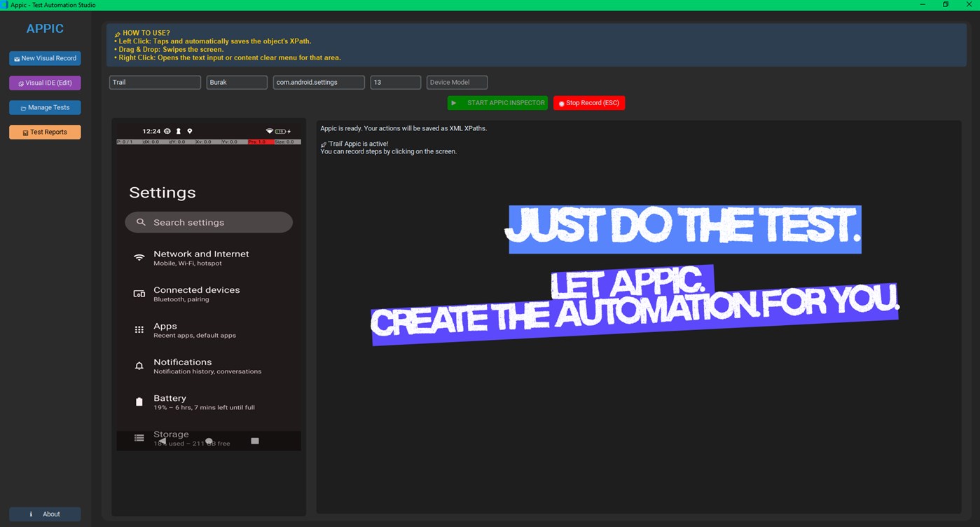Screen dimensions: 980x527
Task: Restore down the Appic window
Action: tap(945, 5)
